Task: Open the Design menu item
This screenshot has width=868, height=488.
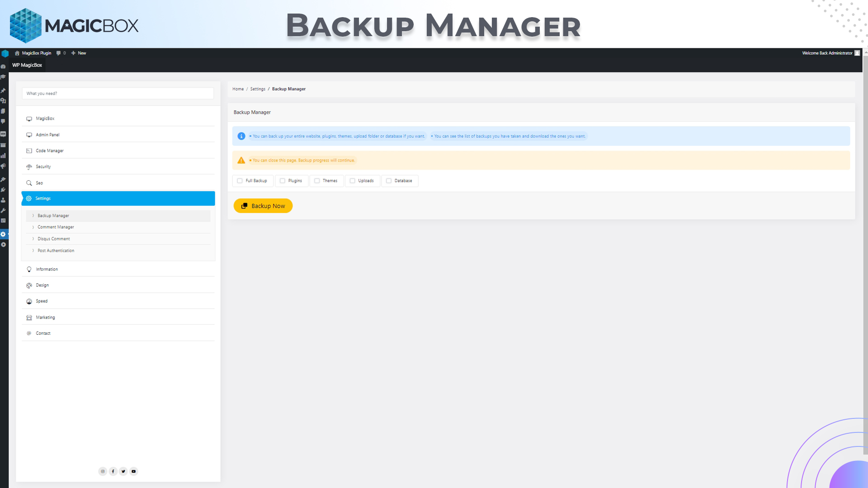Action: (x=118, y=285)
